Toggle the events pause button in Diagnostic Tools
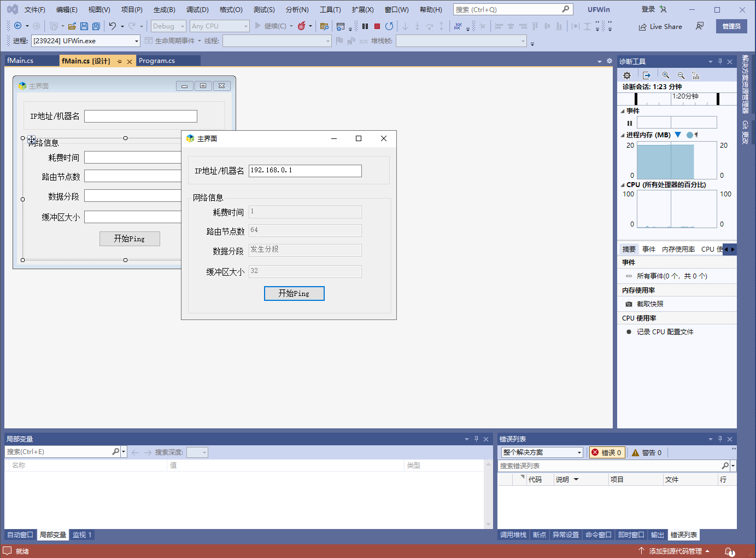756x558 pixels. [x=630, y=123]
